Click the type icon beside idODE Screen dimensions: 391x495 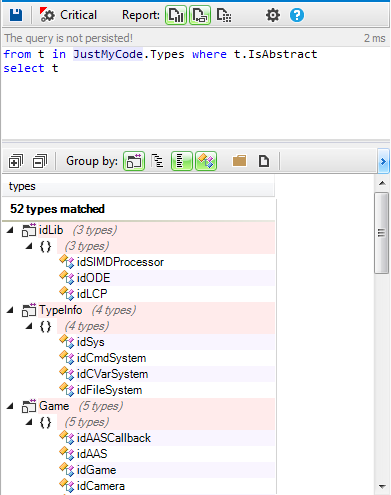pyautogui.click(x=67, y=278)
